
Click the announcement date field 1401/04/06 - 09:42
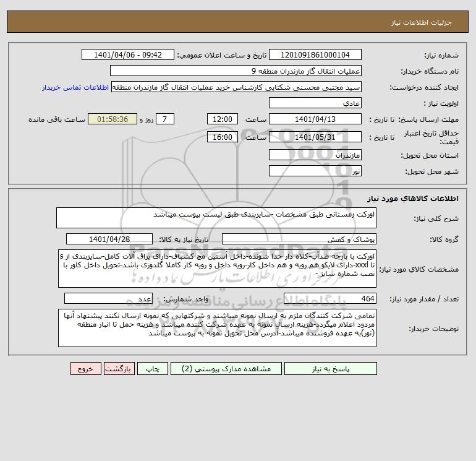tap(128, 54)
